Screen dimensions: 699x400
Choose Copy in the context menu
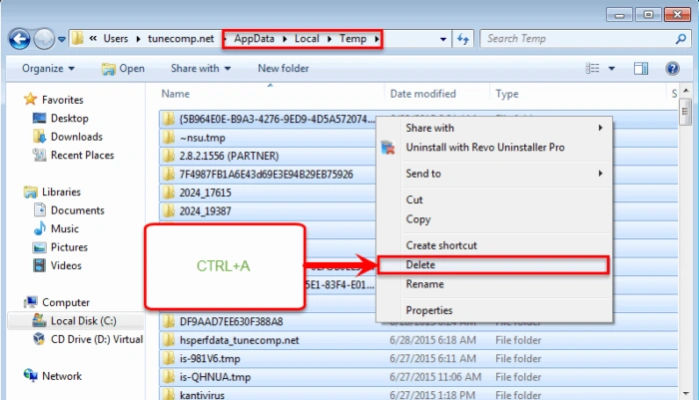[x=494, y=219]
